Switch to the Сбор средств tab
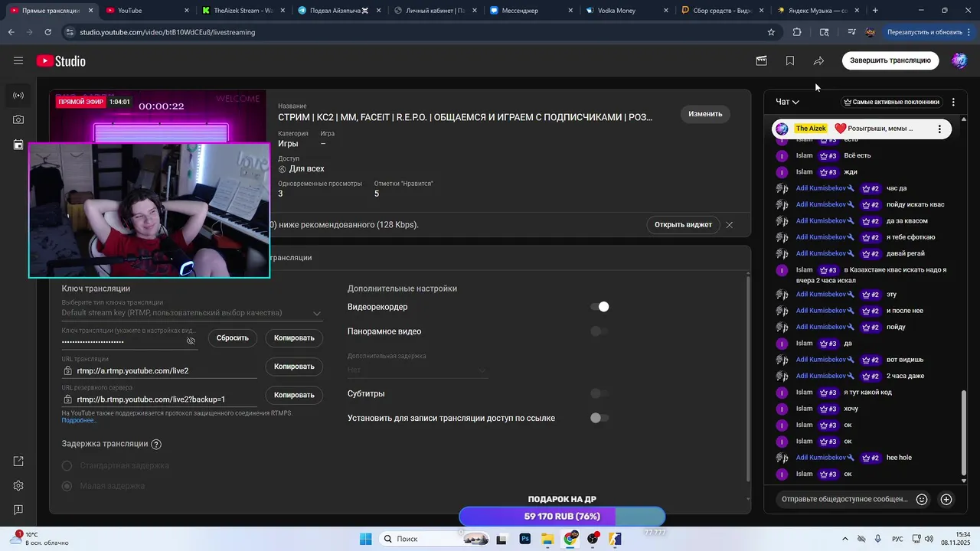Screen dimensions: 980x551 tap(721, 11)
